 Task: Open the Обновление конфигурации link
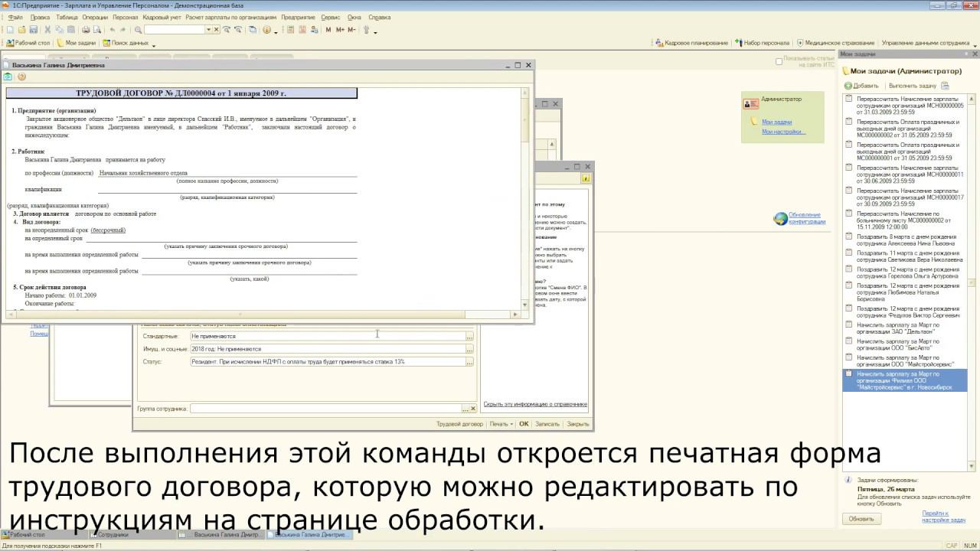(x=807, y=218)
